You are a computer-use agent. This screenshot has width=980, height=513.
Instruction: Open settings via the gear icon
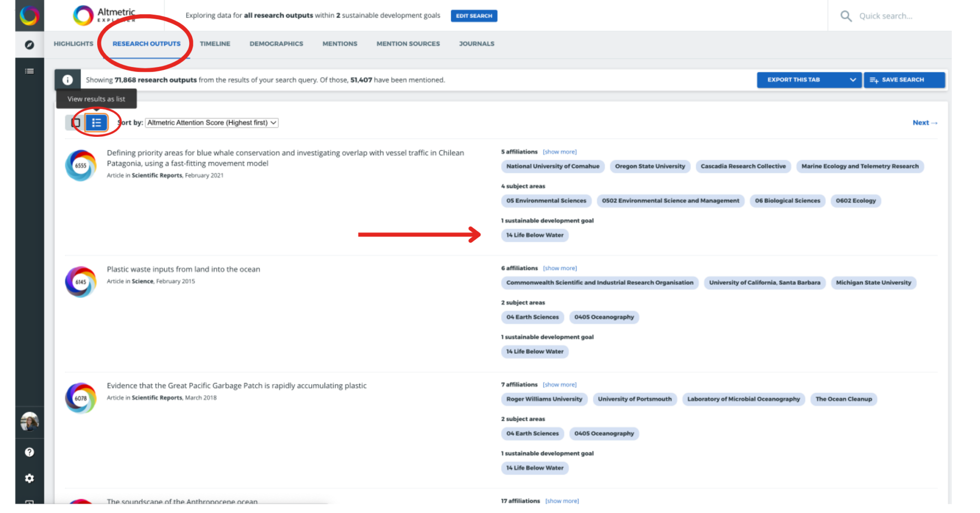tap(30, 478)
